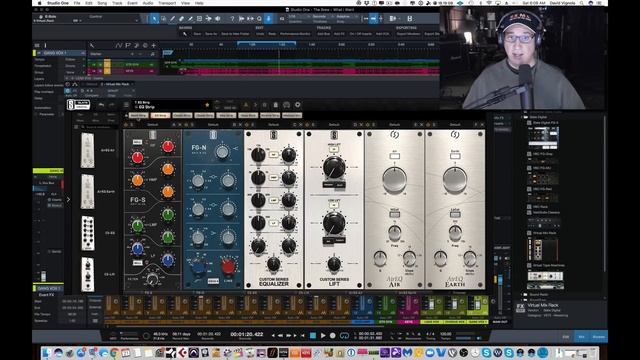Click the High Lift knob on Custom Series Lift
The image size is (640, 360).
point(334,167)
